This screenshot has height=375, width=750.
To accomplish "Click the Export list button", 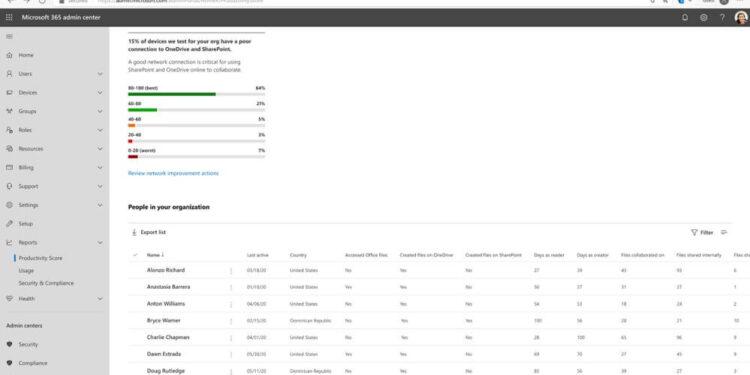I will 149,232.
